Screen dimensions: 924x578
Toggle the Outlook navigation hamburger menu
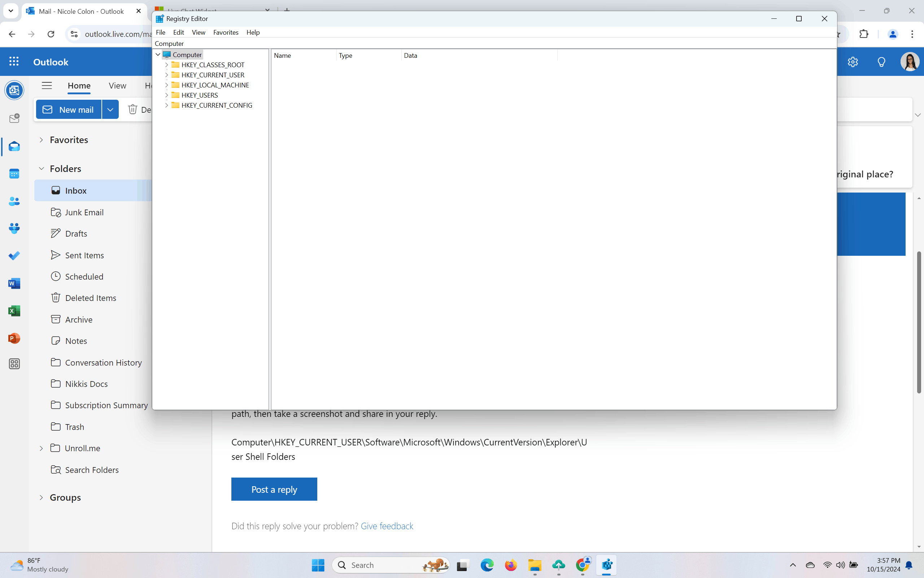[47, 85]
